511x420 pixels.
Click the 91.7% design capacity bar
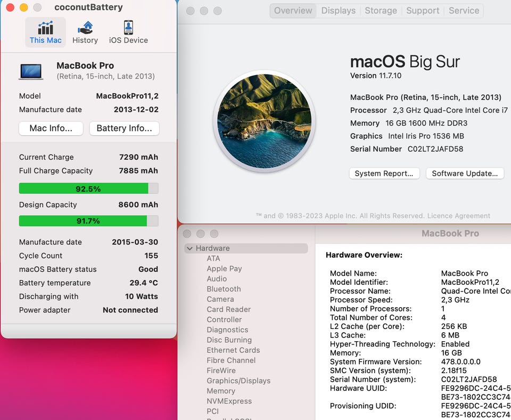[x=88, y=221]
